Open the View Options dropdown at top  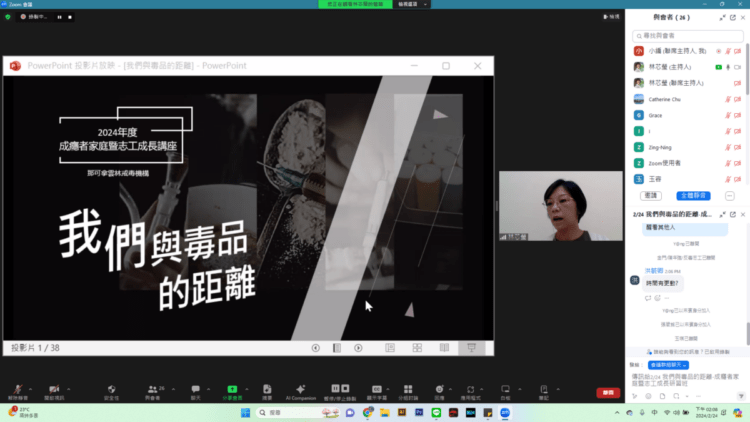pos(412,4)
